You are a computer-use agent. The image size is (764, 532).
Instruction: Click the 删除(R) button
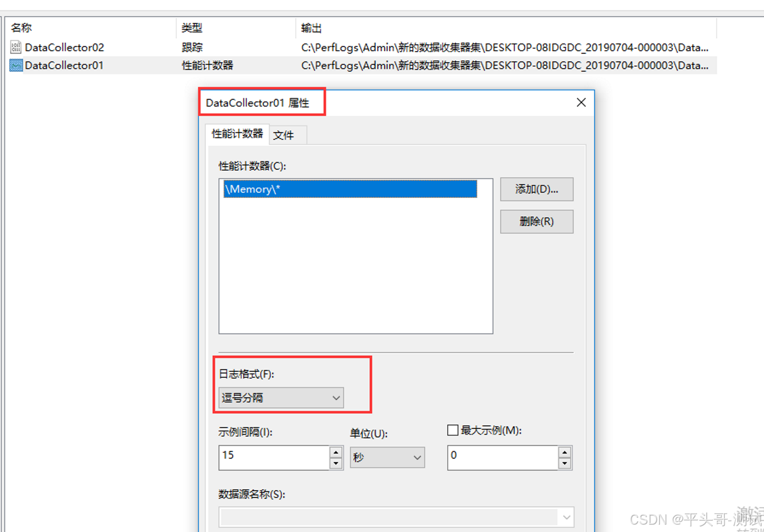[536, 221]
